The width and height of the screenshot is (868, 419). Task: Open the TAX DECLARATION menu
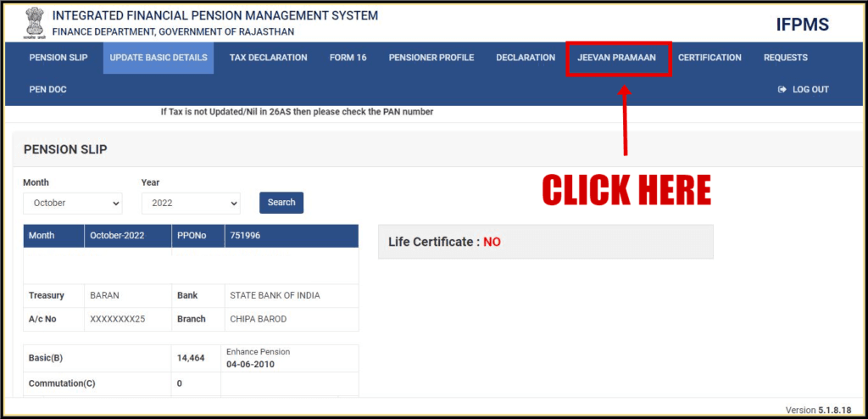[269, 58]
